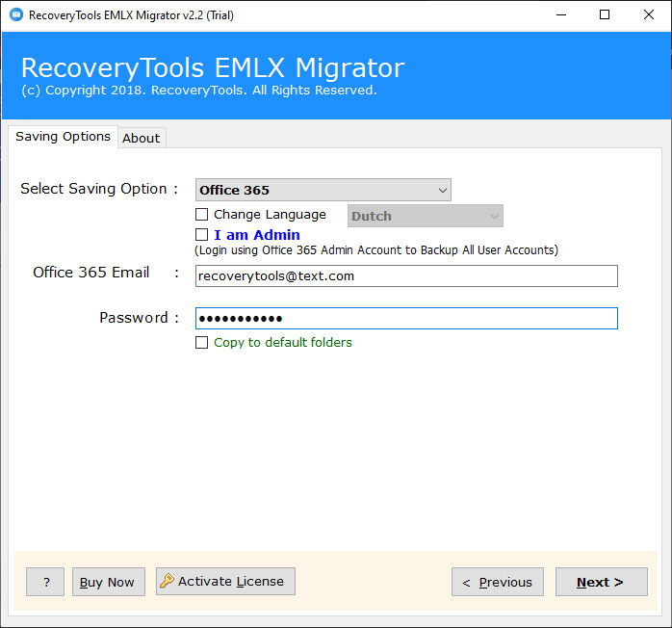Viewport: 672px width, 628px height.
Task: Tick the Copy to default folders checkbox
Action: [201, 342]
